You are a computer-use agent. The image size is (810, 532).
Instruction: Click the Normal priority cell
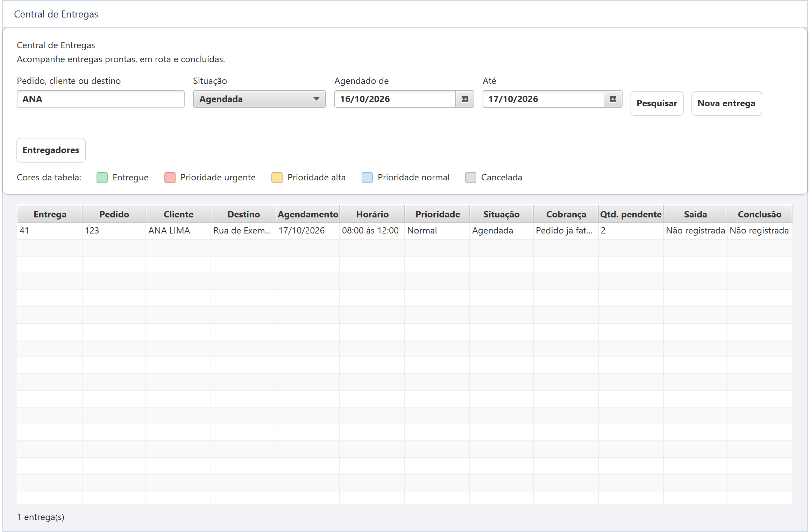point(437,231)
